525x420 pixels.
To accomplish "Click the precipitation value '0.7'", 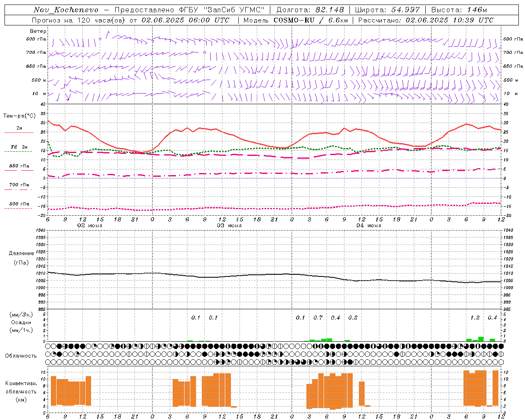I will click(x=318, y=318).
